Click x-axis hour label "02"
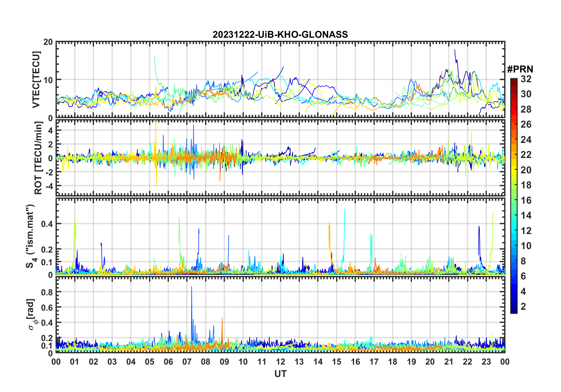This screenshot has width=561, height=392. pyautogui.click(x=93, y=362)
